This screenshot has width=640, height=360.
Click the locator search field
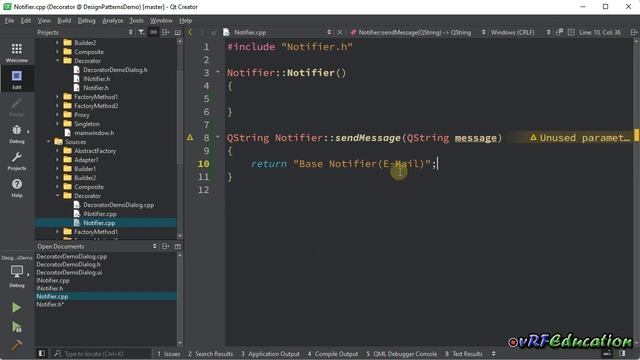coord(101,354)
